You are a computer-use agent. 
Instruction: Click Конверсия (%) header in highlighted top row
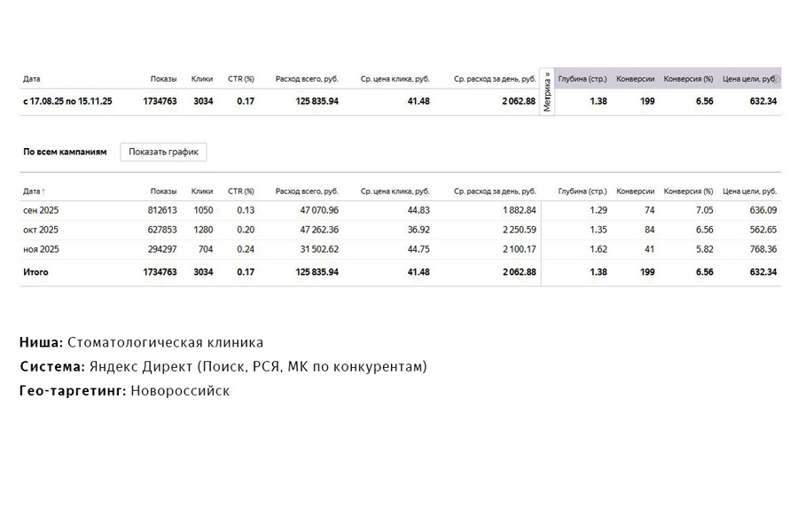coord(688,79)
